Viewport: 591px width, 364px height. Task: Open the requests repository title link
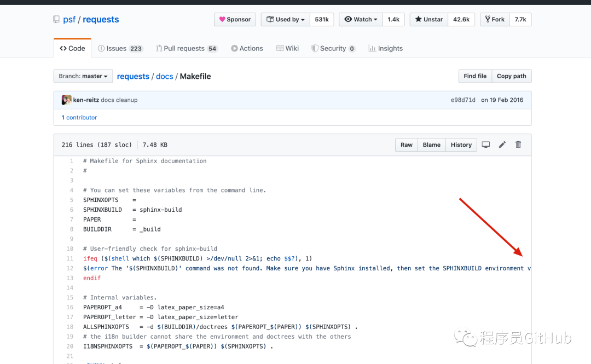point(101,19)
